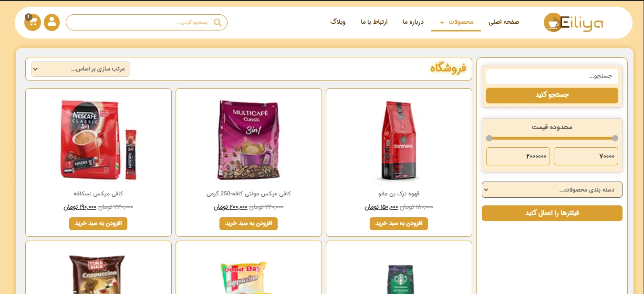Open the ارتباط با ما page
Image resolution: width=644 pixels, height=294 pixels.
pos(374,22)
